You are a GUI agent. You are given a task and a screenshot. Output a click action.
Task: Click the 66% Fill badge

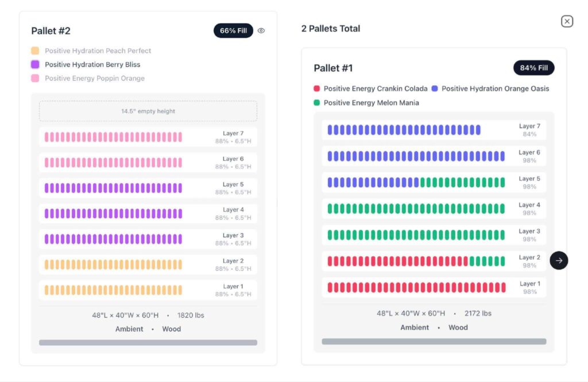pos(233,31)
